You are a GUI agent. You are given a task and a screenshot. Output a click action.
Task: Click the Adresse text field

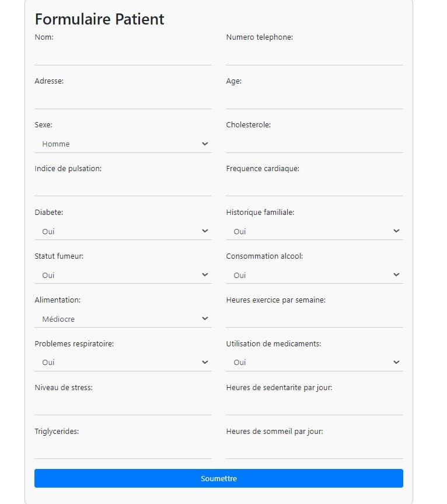123,100
